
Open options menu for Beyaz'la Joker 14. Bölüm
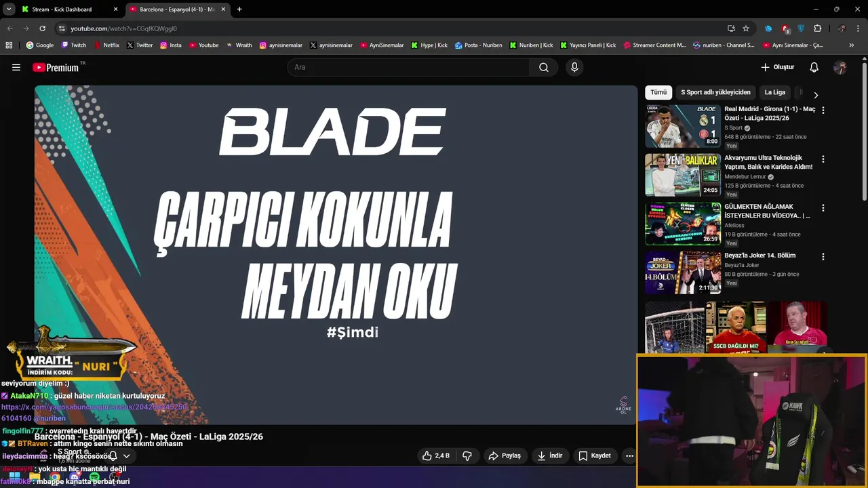tap(823, 257)
